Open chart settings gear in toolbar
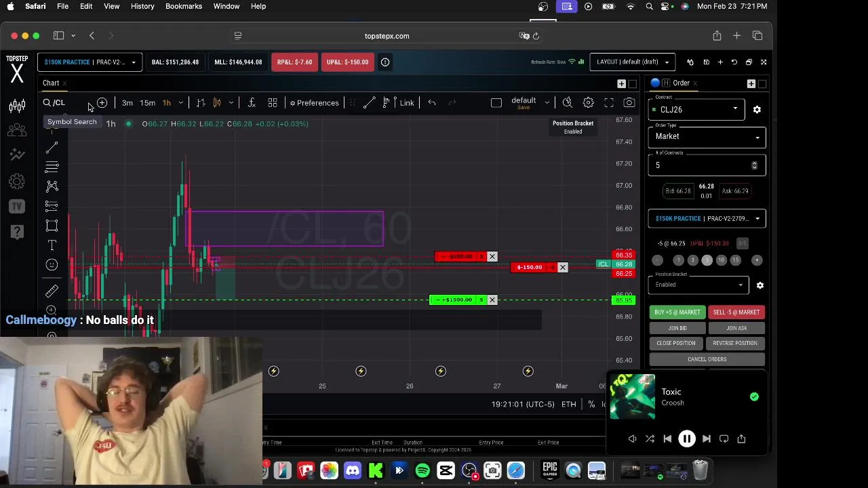 point(589,103)
